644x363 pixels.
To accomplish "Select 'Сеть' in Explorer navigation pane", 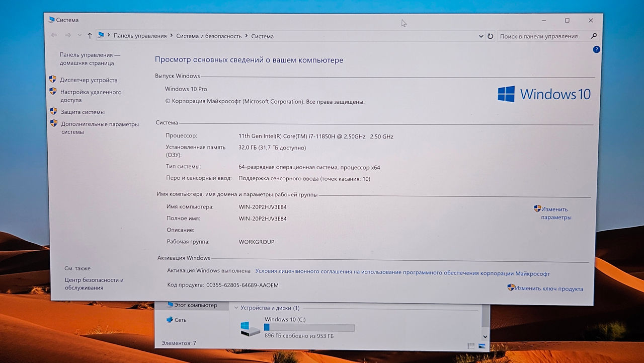I will point(180,320).
